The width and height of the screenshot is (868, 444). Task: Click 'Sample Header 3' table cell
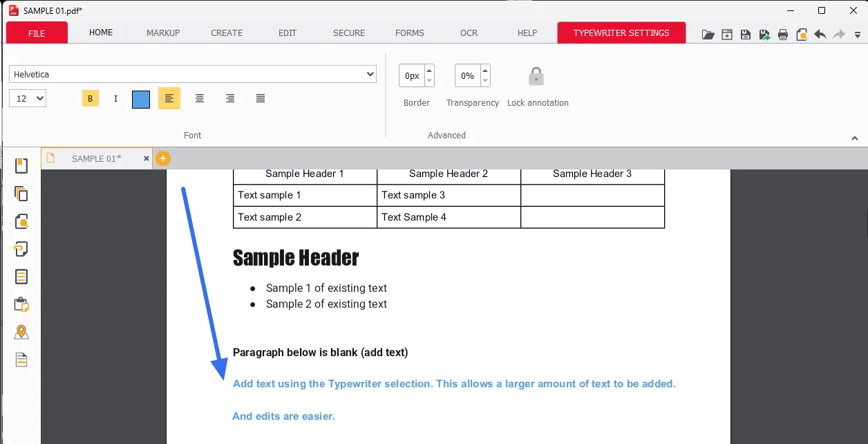(x=592, y=174)
